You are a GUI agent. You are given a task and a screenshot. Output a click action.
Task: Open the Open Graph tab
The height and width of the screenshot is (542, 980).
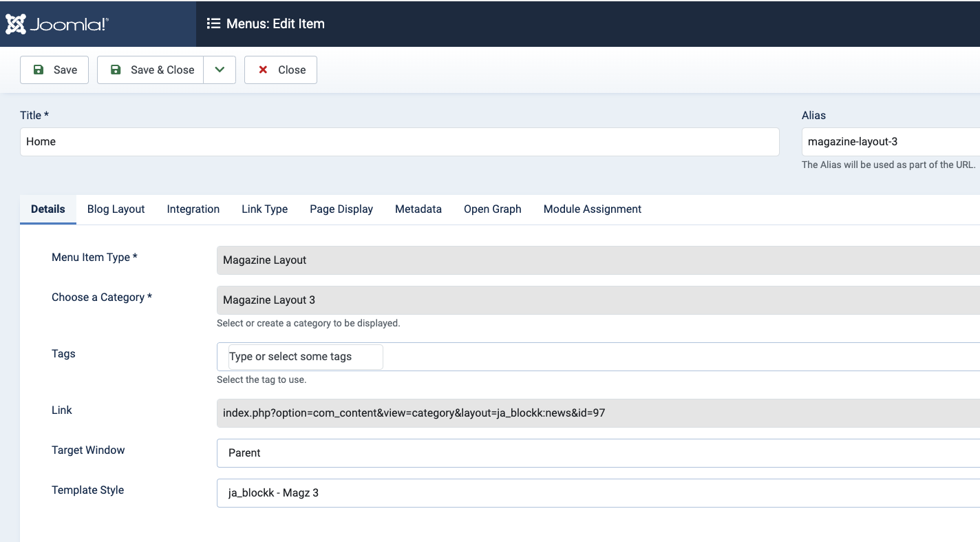492,209
